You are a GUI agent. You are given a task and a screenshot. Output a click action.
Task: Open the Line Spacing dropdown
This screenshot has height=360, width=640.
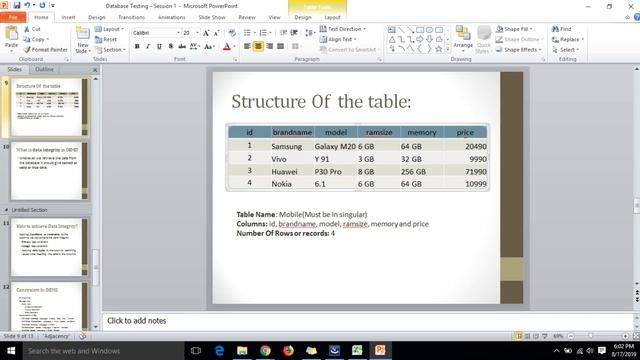coord(310,33)
